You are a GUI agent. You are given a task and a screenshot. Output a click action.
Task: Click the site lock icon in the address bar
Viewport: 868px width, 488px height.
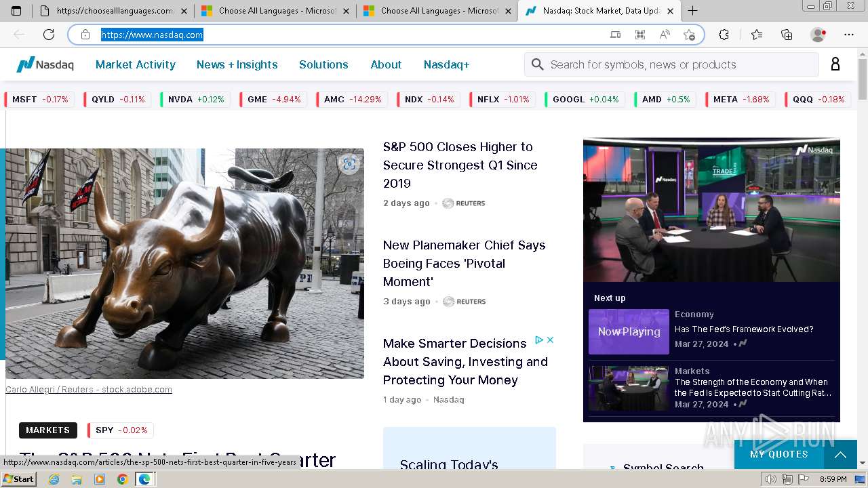click(85, 35)
